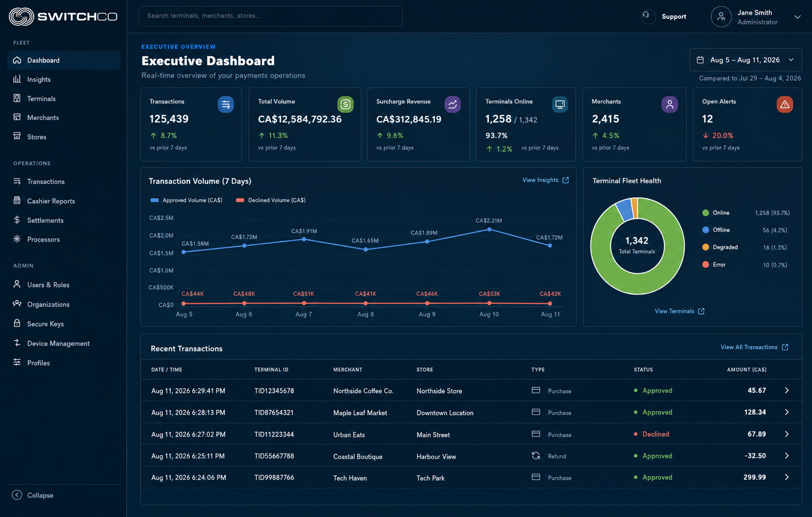Click the Terminals sidebar icon

[x=17, y=98]
